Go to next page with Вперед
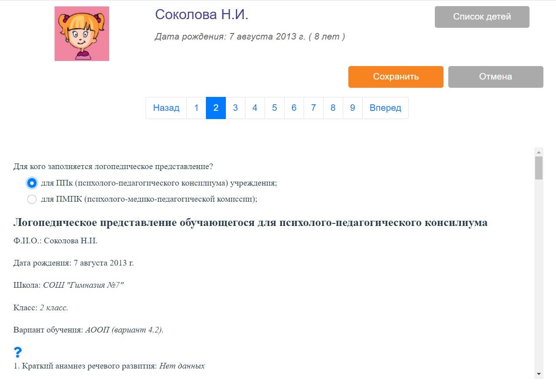This screenshot has height=392, width=556. 385,108
